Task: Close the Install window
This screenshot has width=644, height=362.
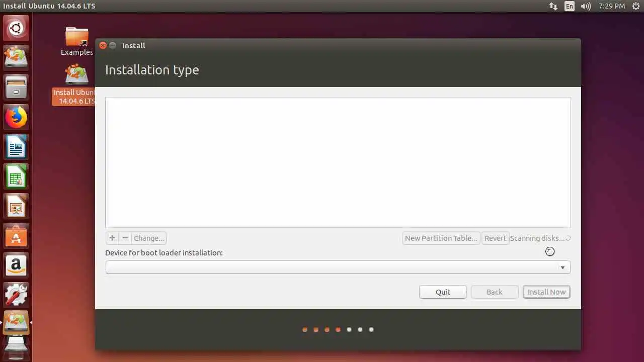Action: click(x=103, y=45)
